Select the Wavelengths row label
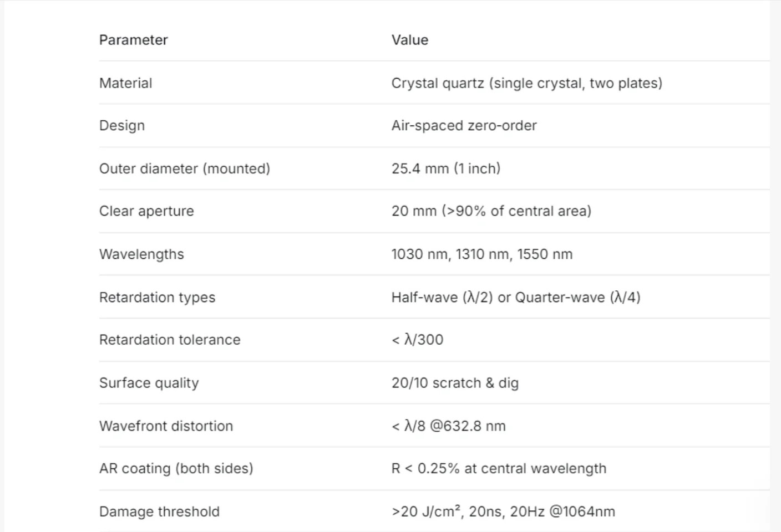 [x=141, y=254]
